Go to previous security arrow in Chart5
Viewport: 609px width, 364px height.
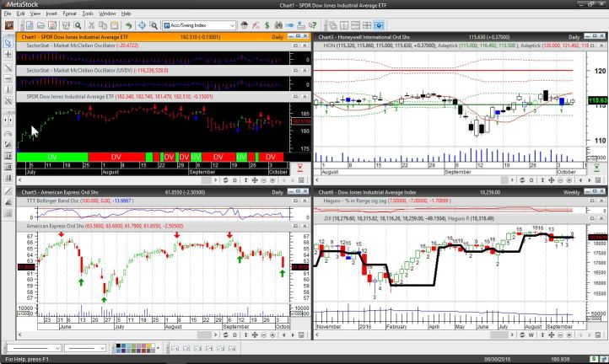click(x=284, y=335)
